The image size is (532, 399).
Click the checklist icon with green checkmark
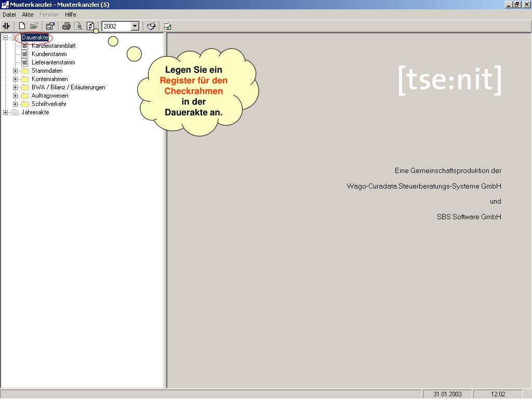(x=167, y=26)
